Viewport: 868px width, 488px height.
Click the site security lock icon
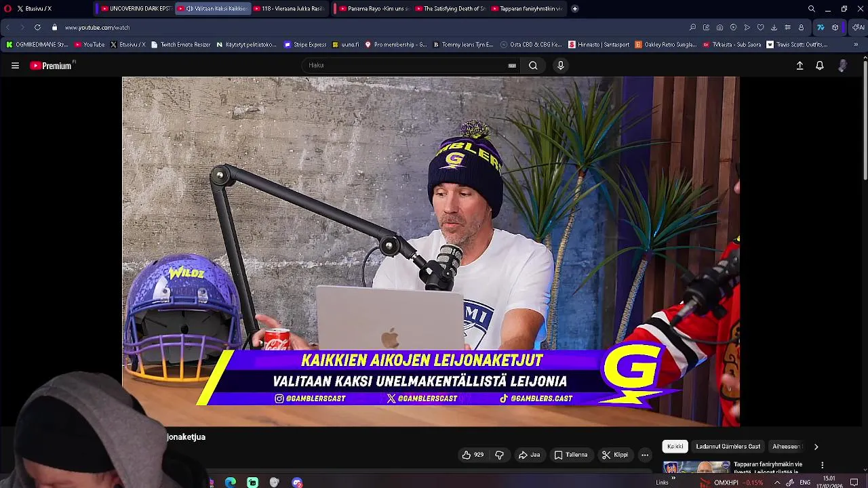[x=54, y=28]
